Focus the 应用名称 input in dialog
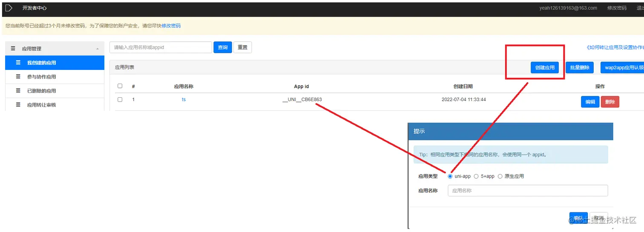The image size is (644, 232). point(528,191)
